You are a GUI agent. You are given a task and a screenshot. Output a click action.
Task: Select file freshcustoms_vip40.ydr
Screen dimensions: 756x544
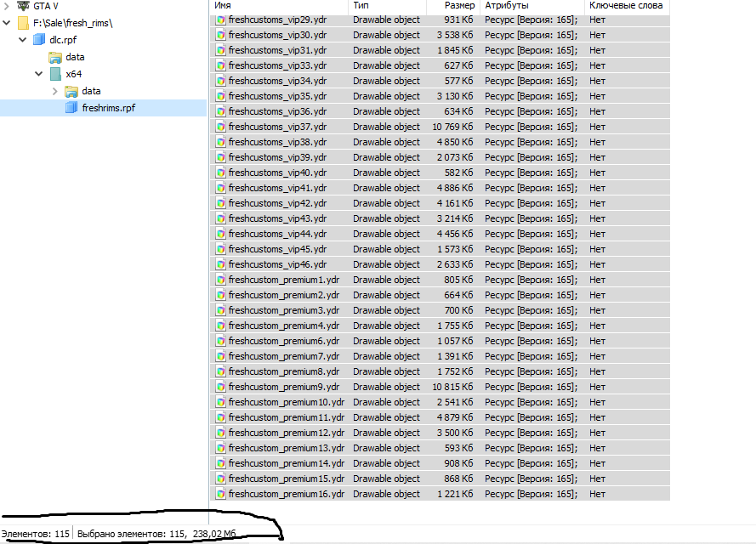click(x=278, y=173)
